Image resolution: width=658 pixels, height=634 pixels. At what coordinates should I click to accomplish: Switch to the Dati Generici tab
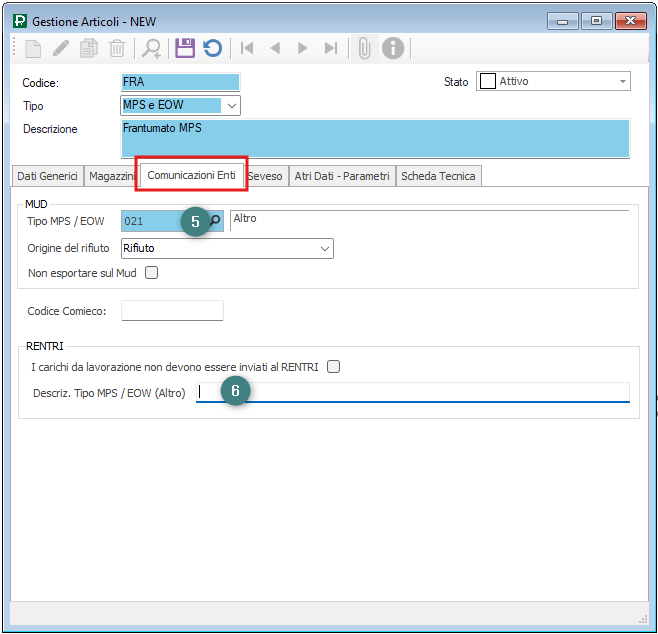(47, 176)
